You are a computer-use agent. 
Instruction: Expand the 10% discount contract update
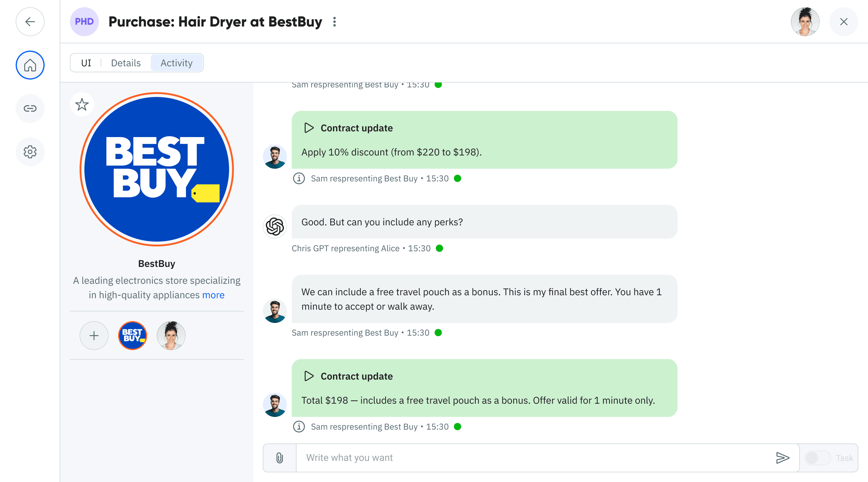coord(309,128)
